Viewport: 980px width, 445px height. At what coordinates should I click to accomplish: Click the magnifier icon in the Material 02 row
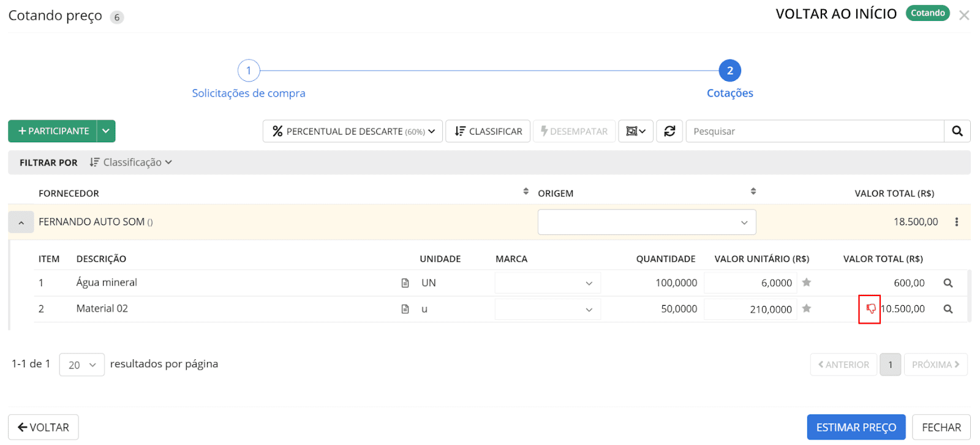coord(948,309)
